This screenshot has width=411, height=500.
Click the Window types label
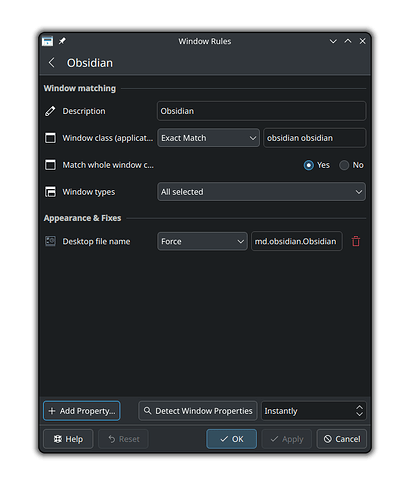coord(89,192)
